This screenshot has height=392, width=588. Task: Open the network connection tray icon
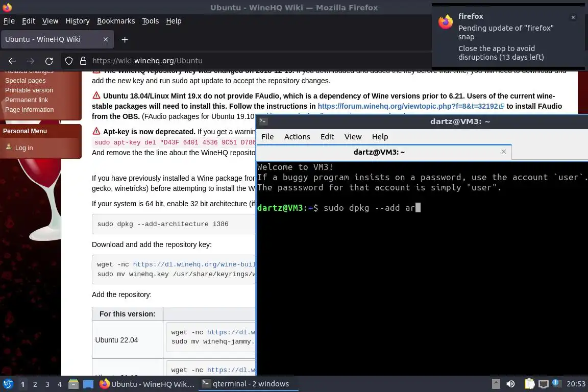pyautogui.click(x=543, y=384)
